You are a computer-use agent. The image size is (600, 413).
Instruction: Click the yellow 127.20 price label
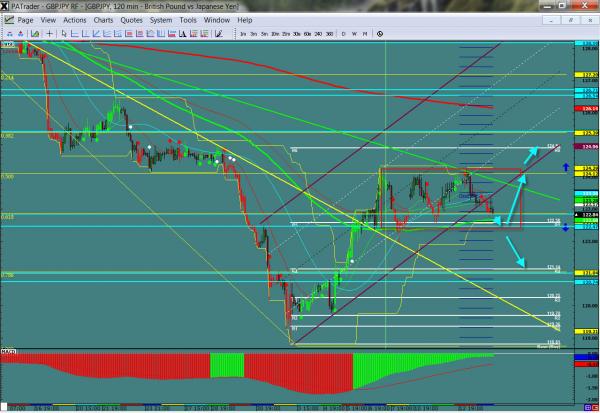point(586,75)
